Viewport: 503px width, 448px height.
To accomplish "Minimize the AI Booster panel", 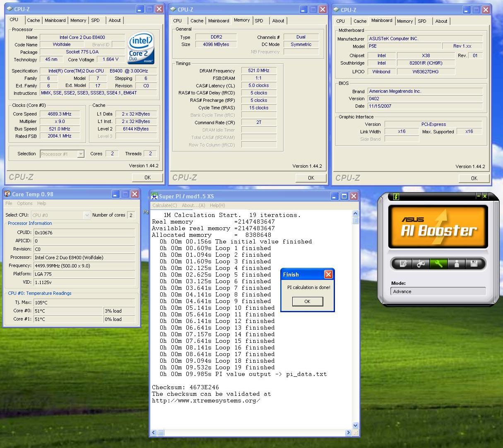I will click(479, 196).
